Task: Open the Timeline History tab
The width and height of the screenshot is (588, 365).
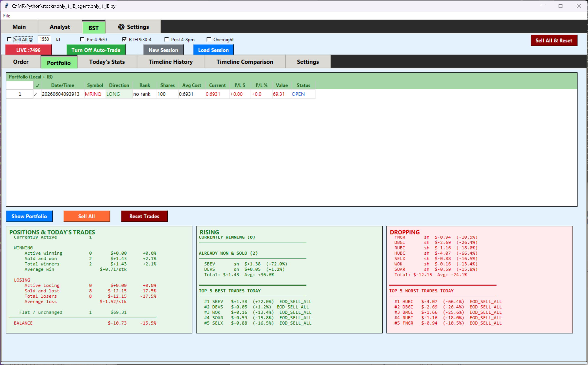Action: click(x=171, y=62)
